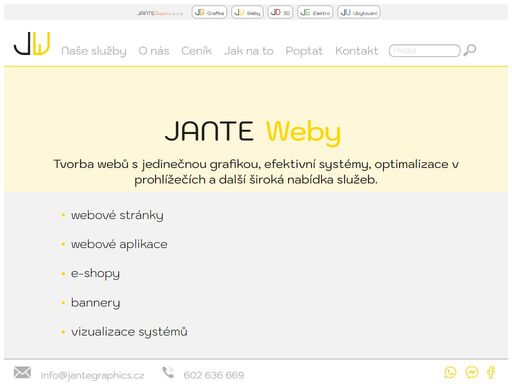The height and width of the screenshot is (384, 512).
Task: Switch to the JW Weby section
Action: pos(247,12)
